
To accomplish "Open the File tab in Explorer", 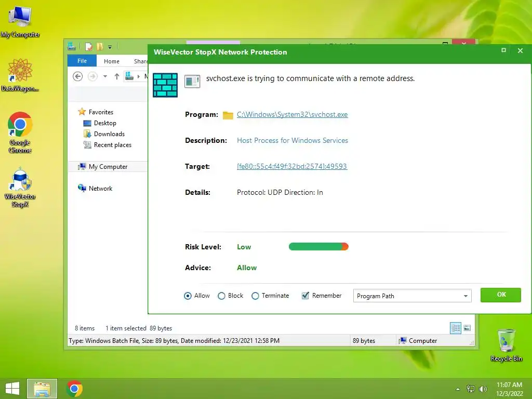I will click(82, 61).
